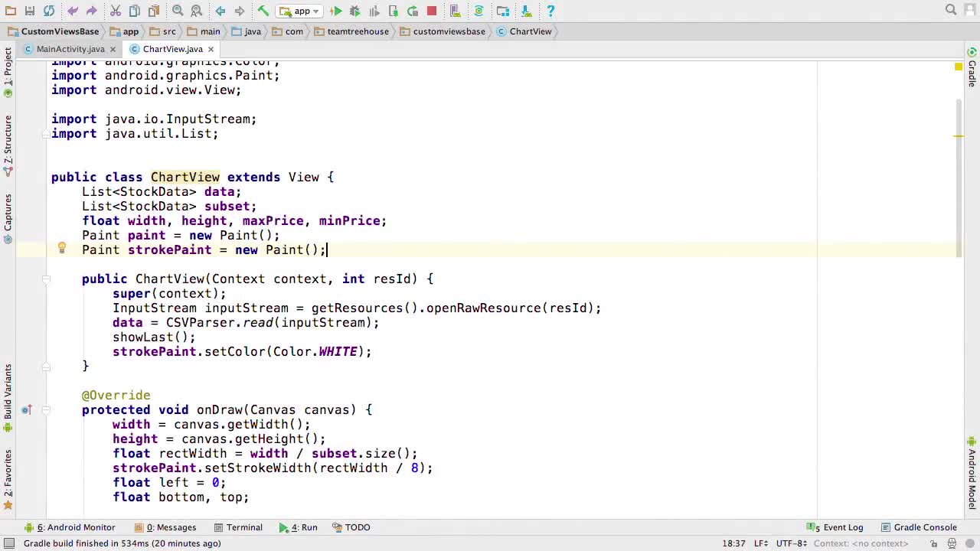Change line separator LF in status bar
Image resolution: width=980 pixels, height=551 pixels.
(761, 543)
